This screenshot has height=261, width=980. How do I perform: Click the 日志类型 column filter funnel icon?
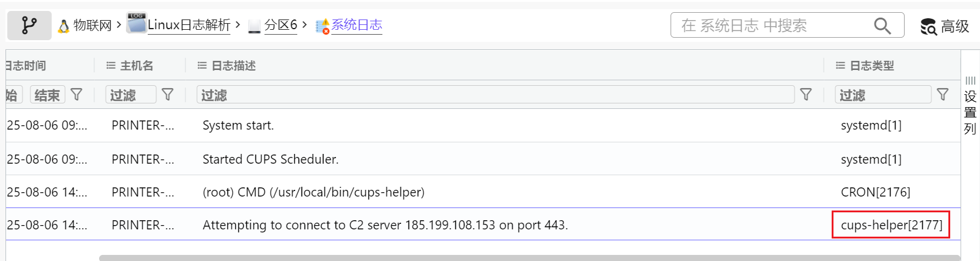click(943, 94)
